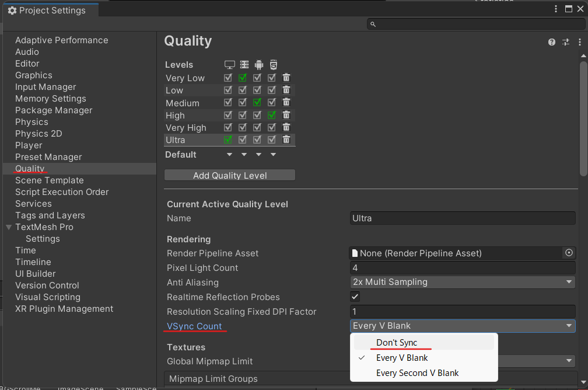This screenshot has height=390, width=588.
Task: Open Tags and Layers settings
Action: (50, 215)
